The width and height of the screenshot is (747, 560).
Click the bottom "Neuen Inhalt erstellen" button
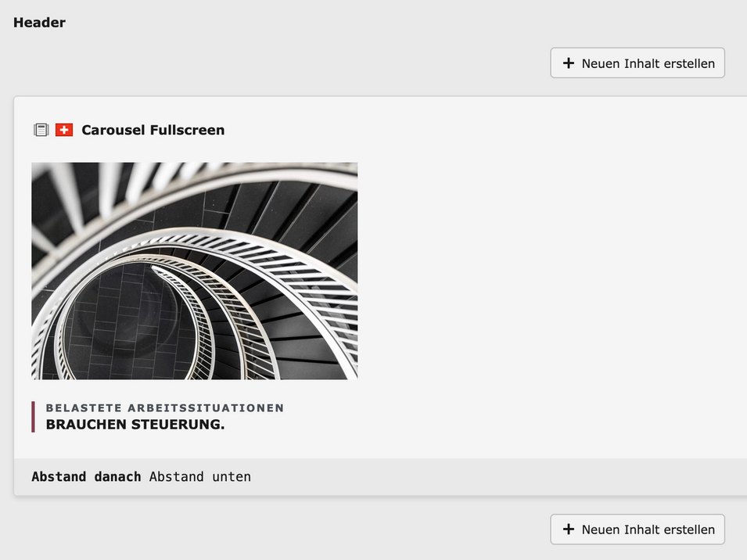637,529
